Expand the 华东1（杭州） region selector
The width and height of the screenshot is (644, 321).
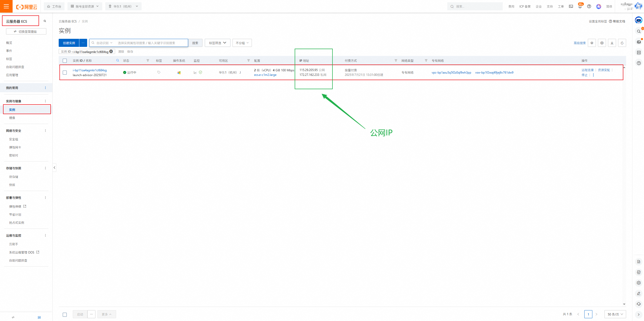tap(123, 6)
